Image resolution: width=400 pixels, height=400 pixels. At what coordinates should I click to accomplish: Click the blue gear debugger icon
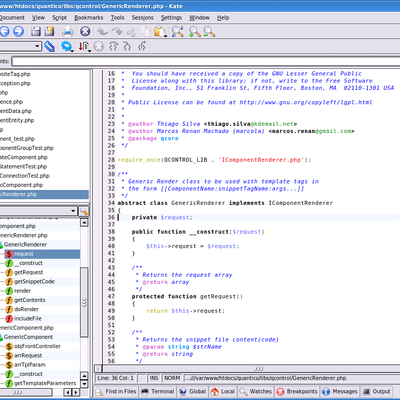click(x=67, y=46)
